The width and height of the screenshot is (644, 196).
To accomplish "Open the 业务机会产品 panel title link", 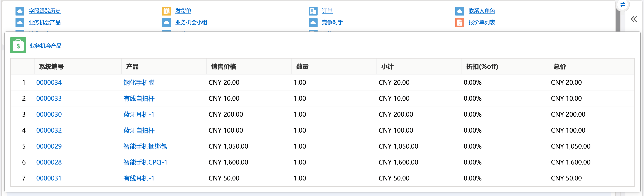I will click(x=45, y=46).
